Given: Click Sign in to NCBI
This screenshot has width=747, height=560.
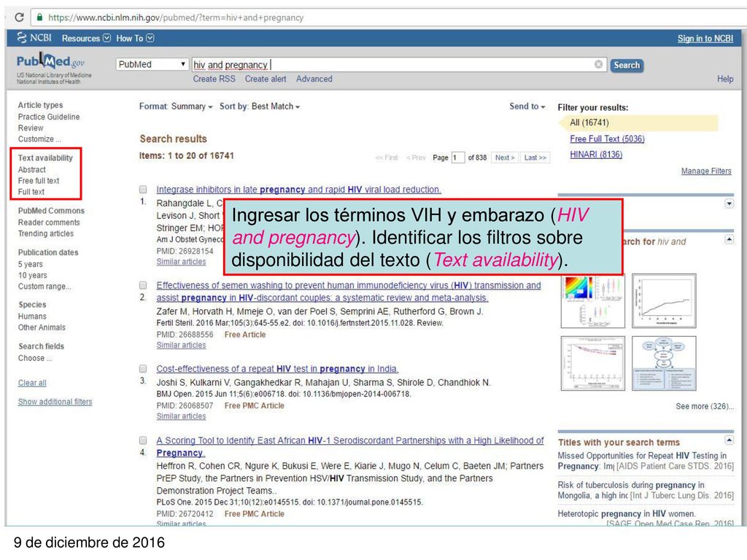Looking at the screenshot, I should pos(705,39).
